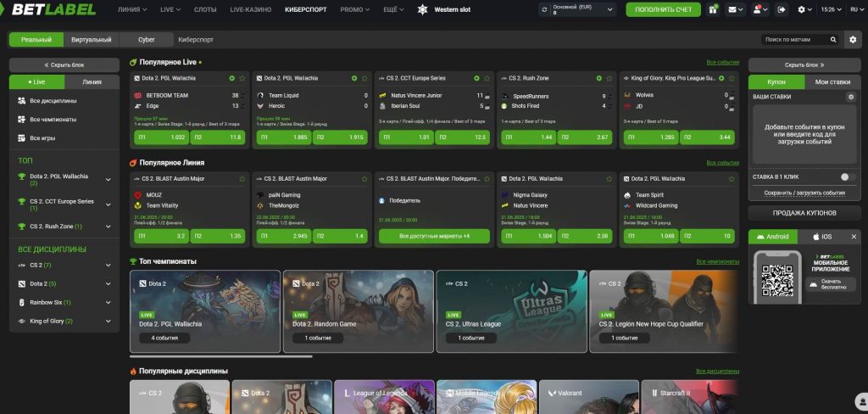Switch to the Мои ставки tab
This screenshot has height=414, width=868.
(x=832, y=82)
